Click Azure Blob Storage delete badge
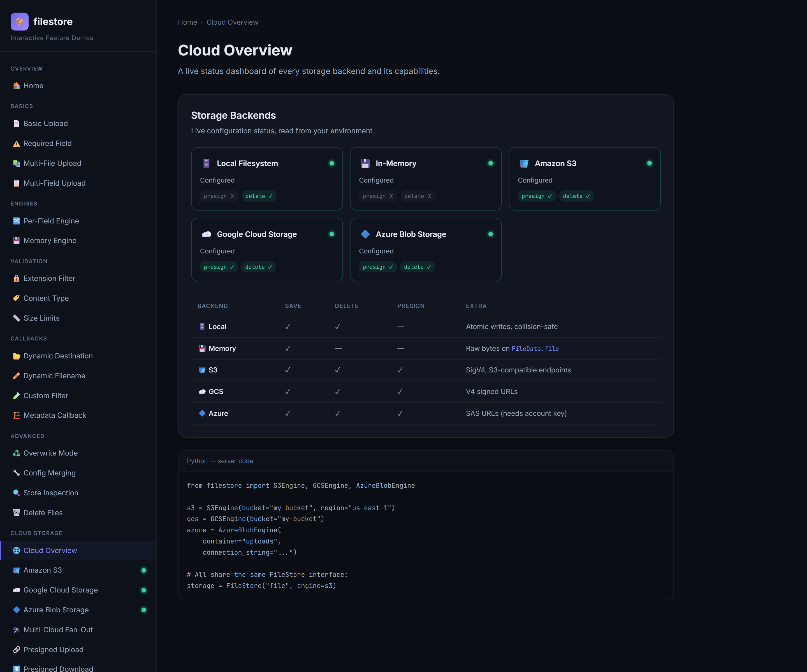Image resolution: width=807 pixels, height=672 pixels. 417,267
